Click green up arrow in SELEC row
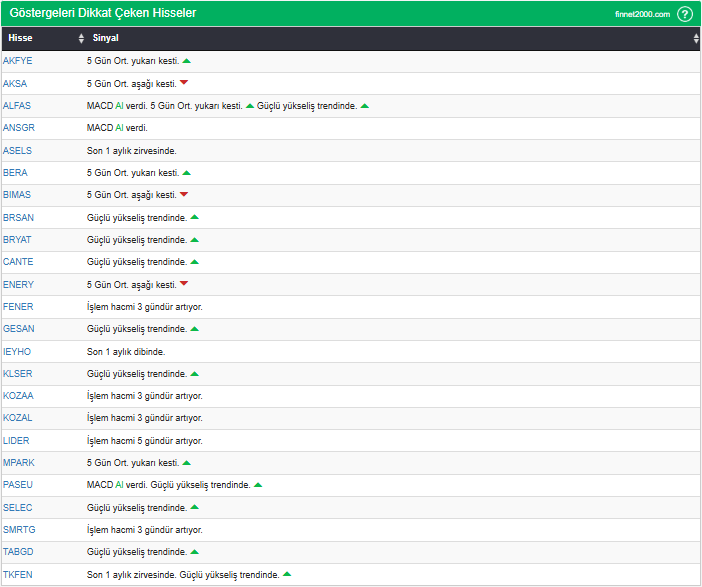This screenshot has width=702, height=587. tap(194, 507)
